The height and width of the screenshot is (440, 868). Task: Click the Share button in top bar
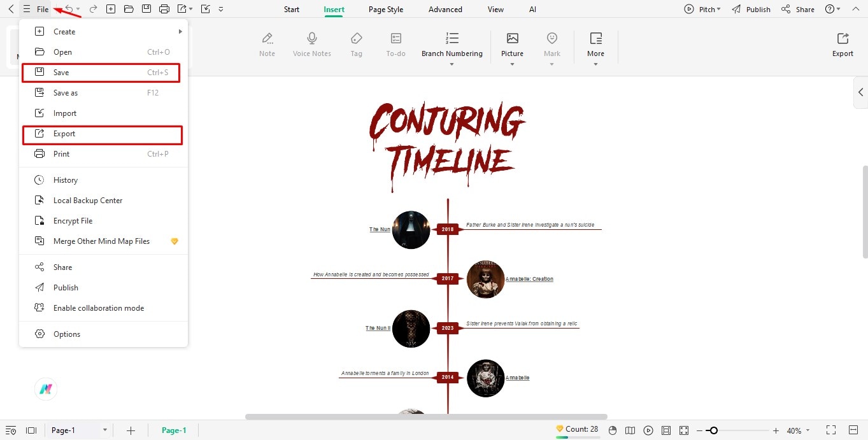(x=798, y=10)
